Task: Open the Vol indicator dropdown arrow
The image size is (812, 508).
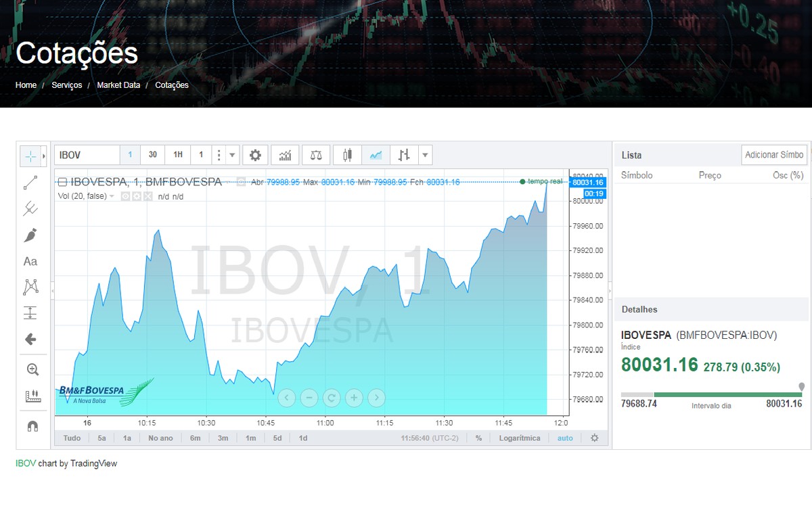Action: [112, 196]
